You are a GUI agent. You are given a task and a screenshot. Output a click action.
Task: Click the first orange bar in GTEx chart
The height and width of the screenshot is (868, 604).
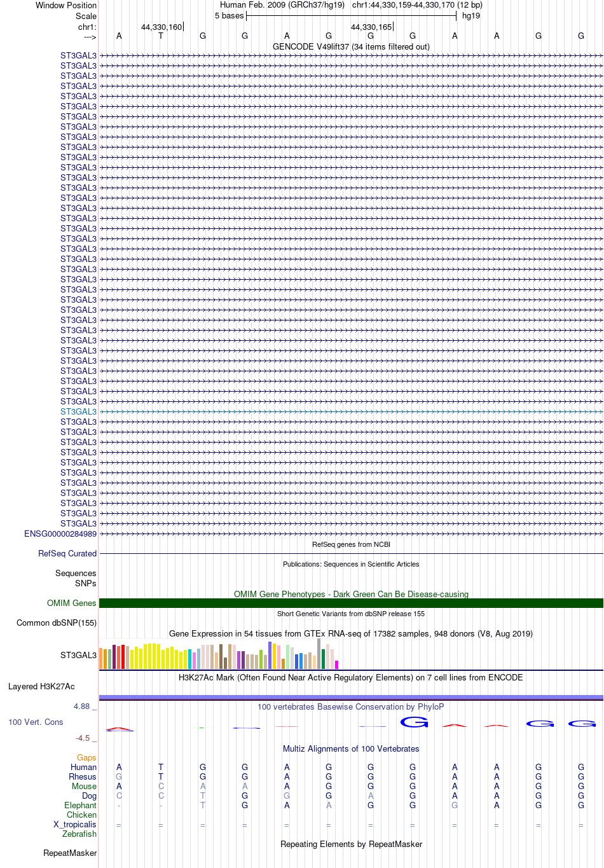click(x=101, y=658)
